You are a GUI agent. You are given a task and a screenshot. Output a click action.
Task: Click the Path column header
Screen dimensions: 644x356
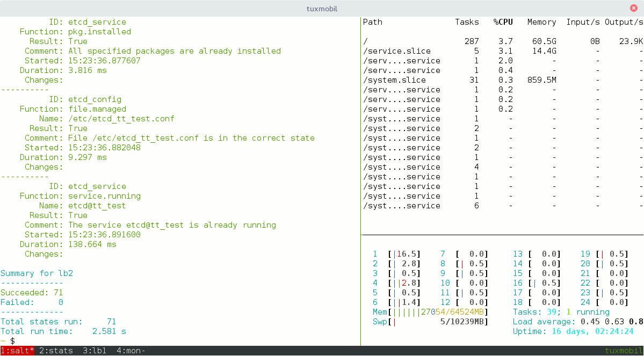pos(373,22)
